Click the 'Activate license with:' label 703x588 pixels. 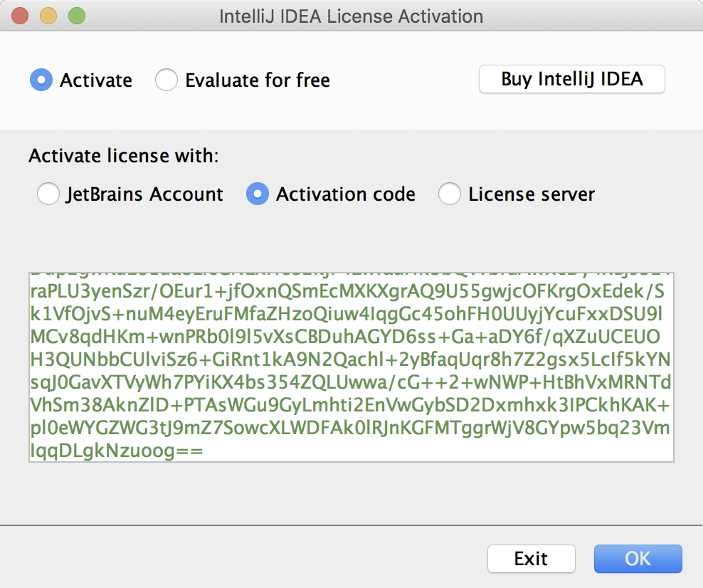tap(124, 156)
